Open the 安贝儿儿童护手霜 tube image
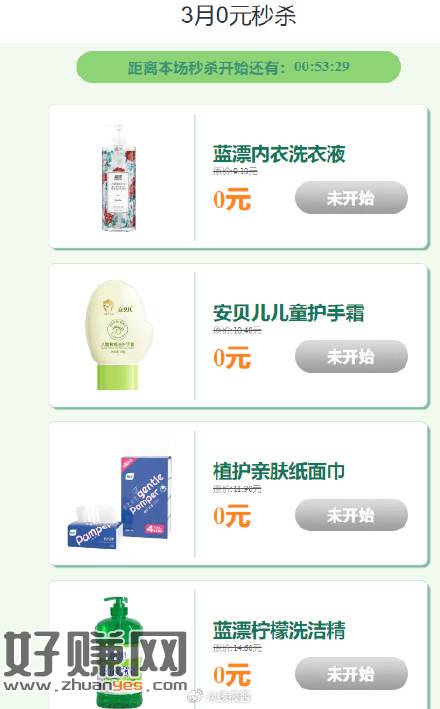The width and height of the screenshot is (440, 709). click(x=119, y=335)
